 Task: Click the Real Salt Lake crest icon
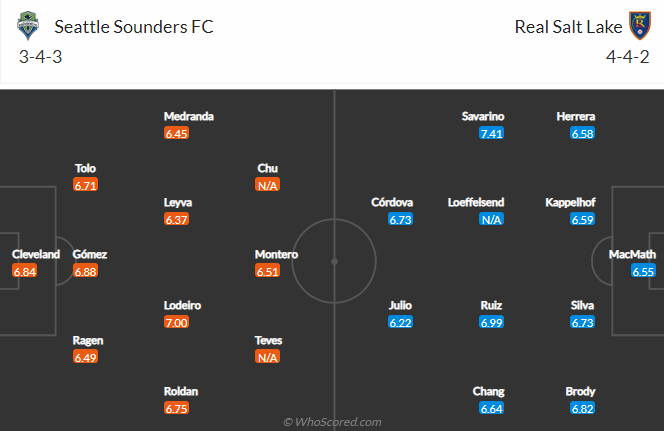(639, 26)
